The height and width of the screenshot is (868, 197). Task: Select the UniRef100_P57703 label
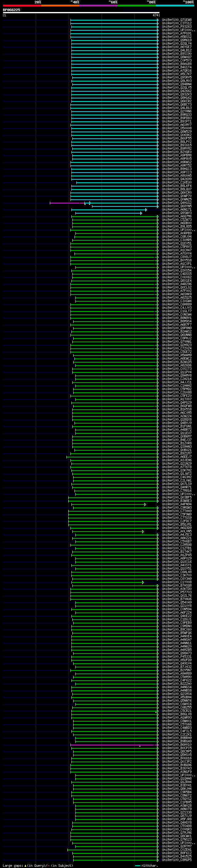pos(176,592)
